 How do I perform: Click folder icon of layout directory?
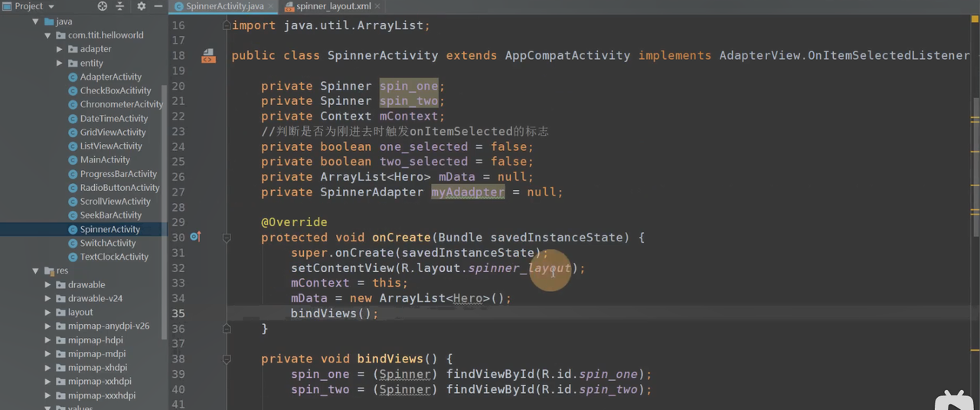point(60,312)
